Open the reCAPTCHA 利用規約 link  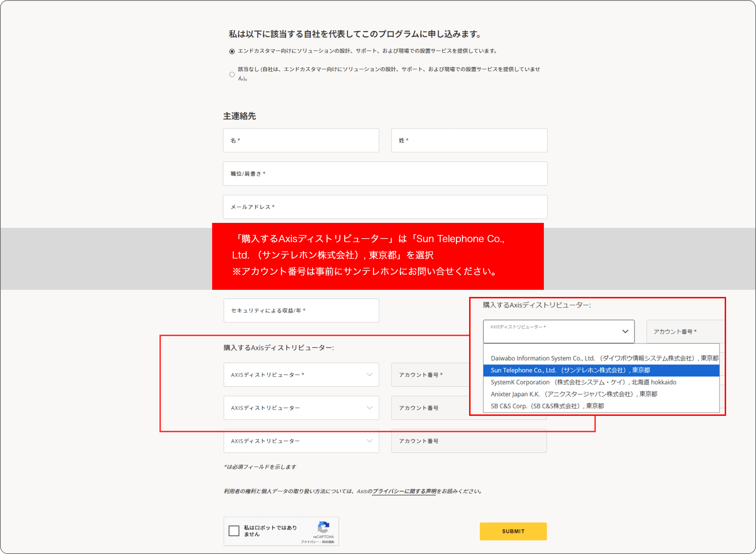point(328,542)
